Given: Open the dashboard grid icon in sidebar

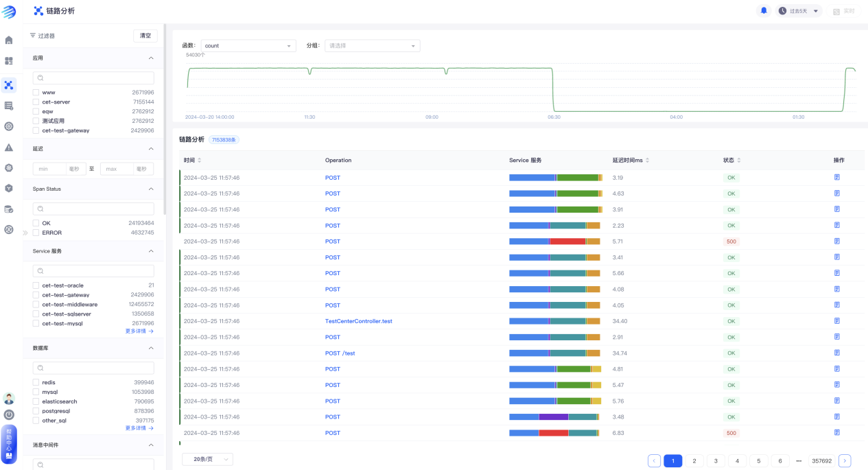Looking at the screenshot, I should tap(9, 61).
